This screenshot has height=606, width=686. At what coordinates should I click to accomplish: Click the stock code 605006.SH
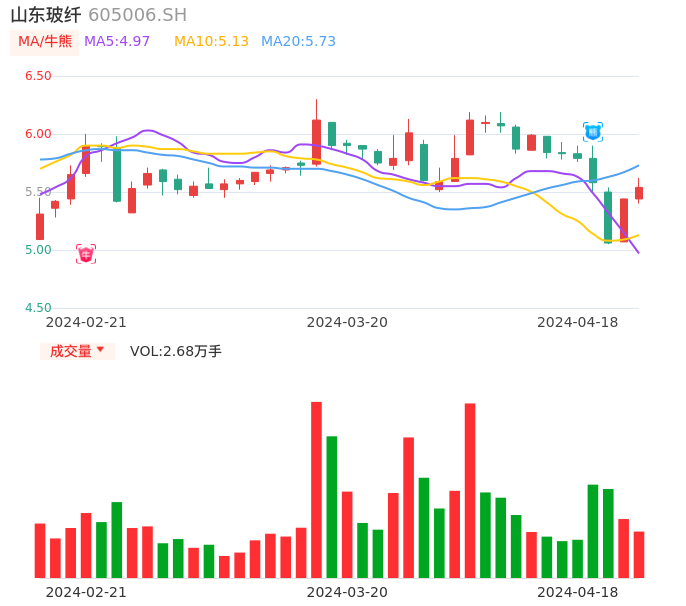click(137, 15)
